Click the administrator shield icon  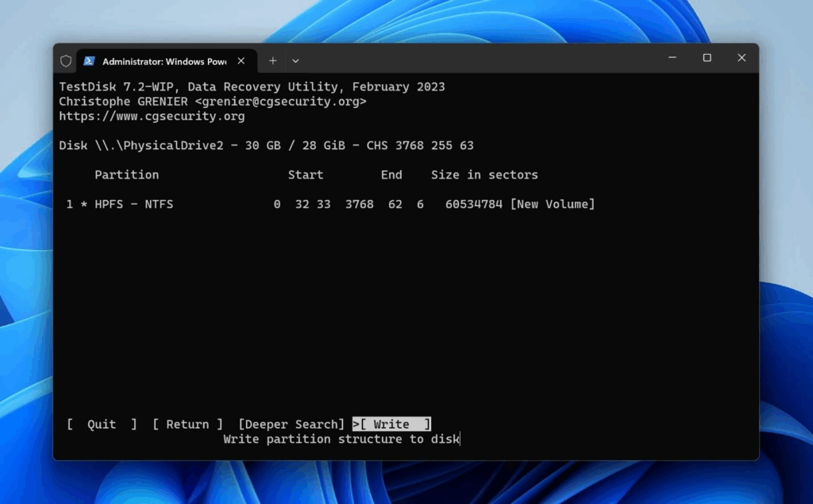(x=66, y=60)
